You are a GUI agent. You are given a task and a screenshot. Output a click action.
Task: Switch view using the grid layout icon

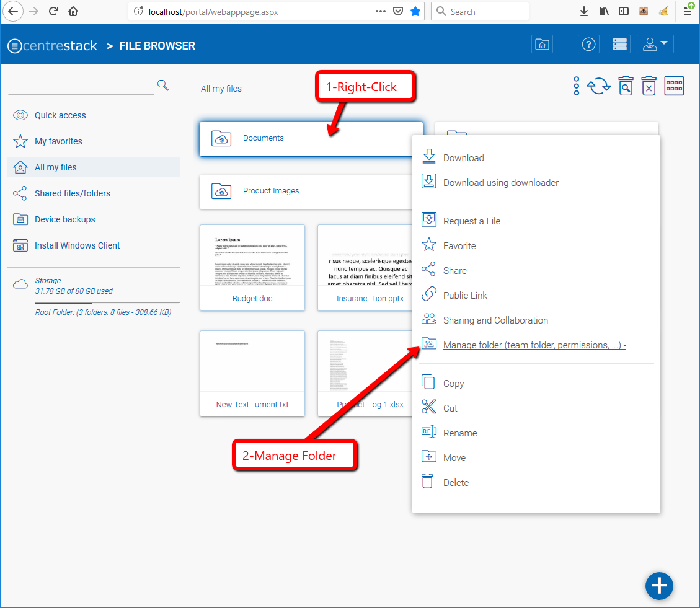pyautogui.click(x=674, y=86)
